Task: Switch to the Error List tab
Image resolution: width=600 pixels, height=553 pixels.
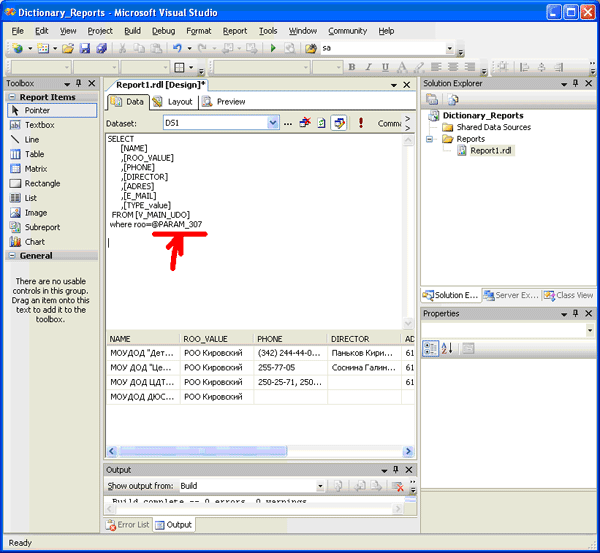Action: point(128,525)
